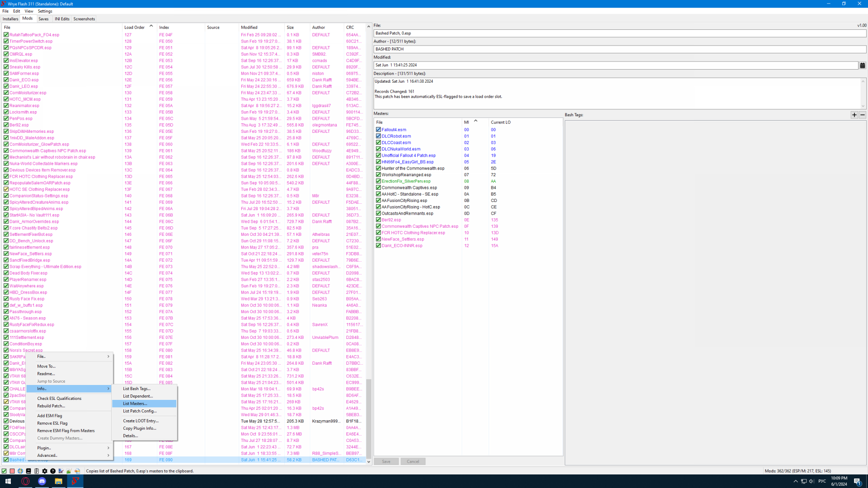Click the clipboard checklist status bar icon
Viewport: 868px width, 488px height.
[x=37, y=471]
